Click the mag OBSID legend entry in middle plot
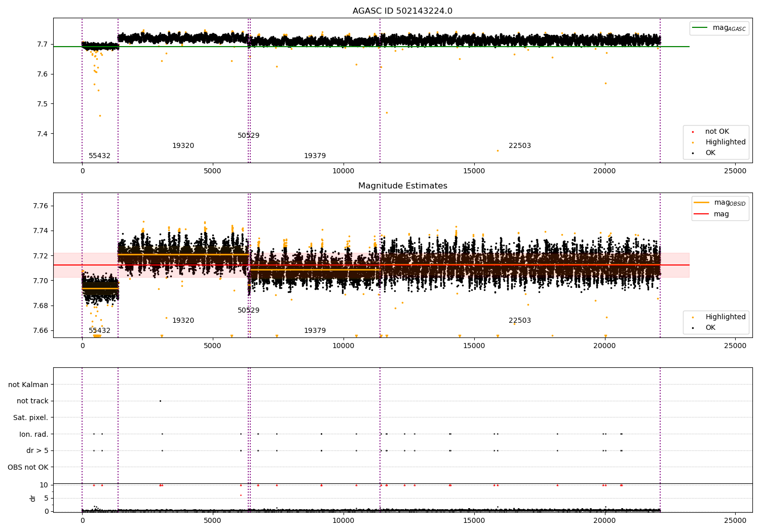This screenshot has width=760, height=532. coord(720,203)
